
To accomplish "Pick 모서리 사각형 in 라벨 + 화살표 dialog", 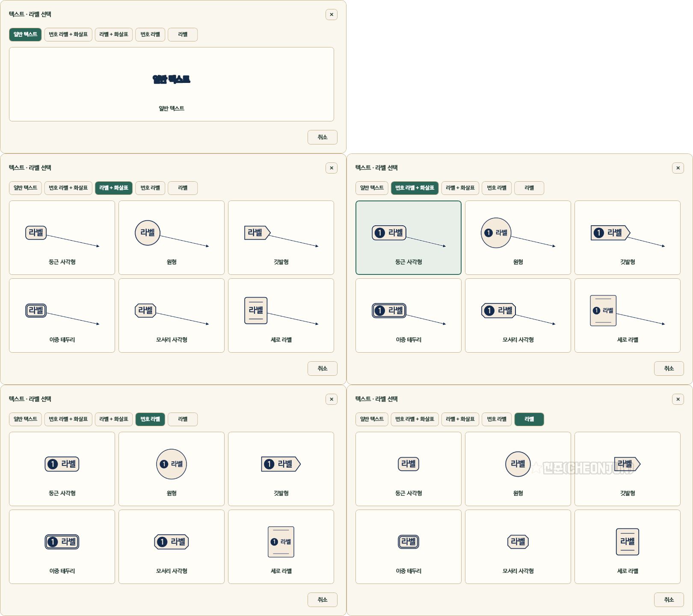I will tap(172, 315).
